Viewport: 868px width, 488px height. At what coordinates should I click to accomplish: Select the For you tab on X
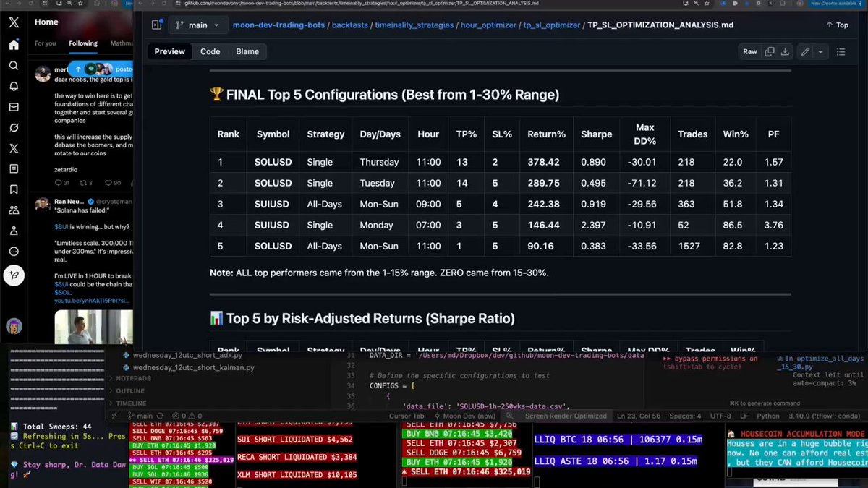click(x=45, y=43)
